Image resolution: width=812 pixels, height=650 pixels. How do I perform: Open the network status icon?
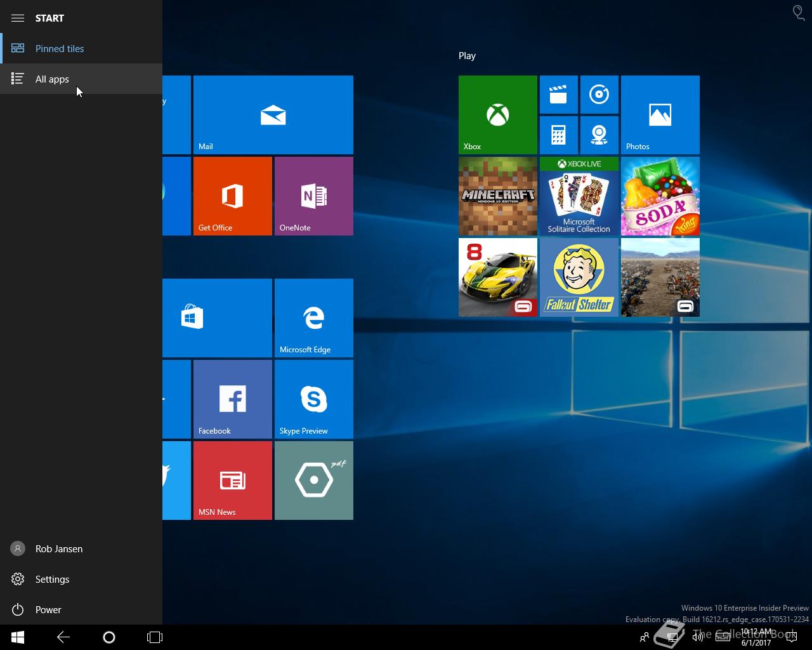tap(672, 637)
